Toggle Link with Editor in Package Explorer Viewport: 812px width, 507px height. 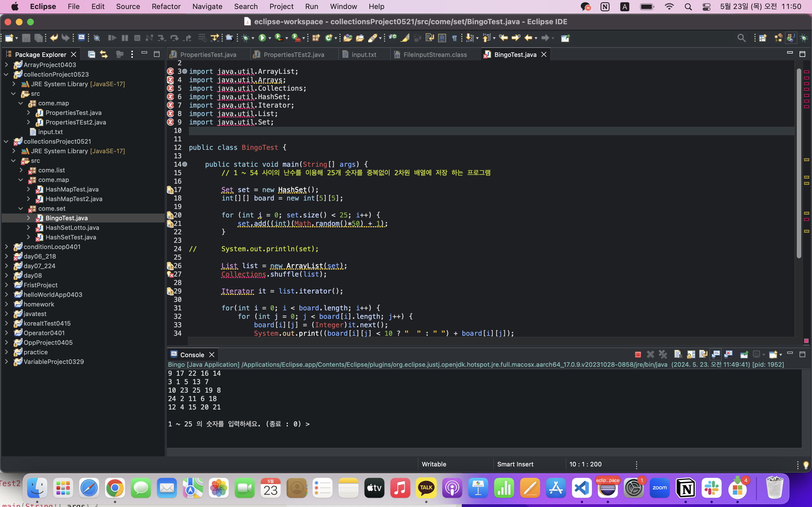pos(104,54)
